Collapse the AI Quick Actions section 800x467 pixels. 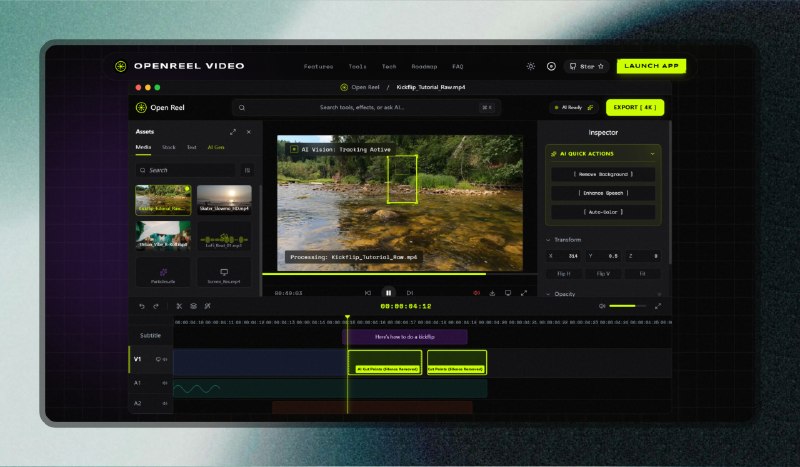point(653,154)
